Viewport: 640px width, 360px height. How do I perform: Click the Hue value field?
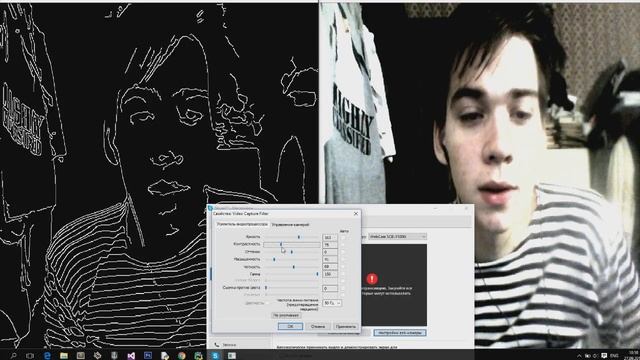click(330, 252)
